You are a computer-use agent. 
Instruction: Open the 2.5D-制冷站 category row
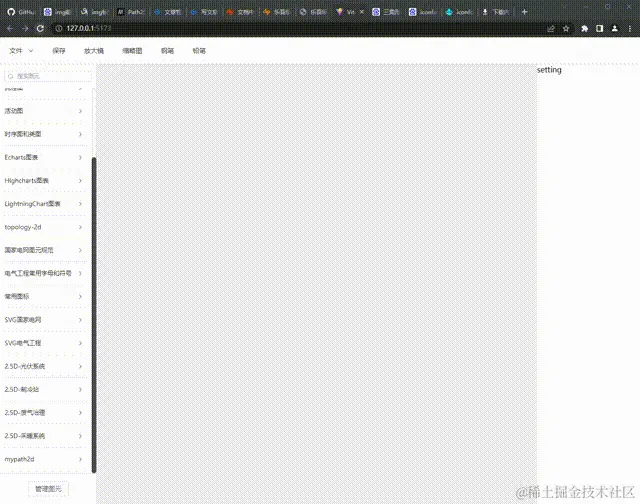click(x=44, y=390)
